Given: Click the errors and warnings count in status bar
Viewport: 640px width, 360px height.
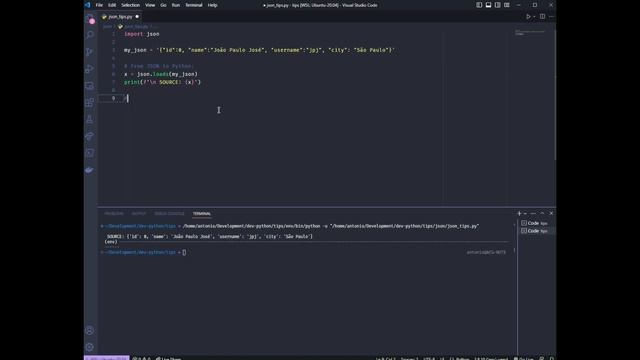Looking at the screenshot, I should [x=142, y=358].
